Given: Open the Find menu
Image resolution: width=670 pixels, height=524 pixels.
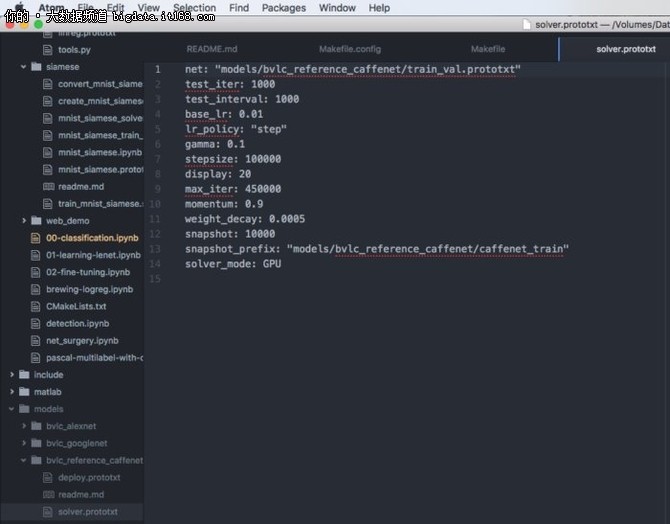Looking at the screenshot, I should [239, 8].
